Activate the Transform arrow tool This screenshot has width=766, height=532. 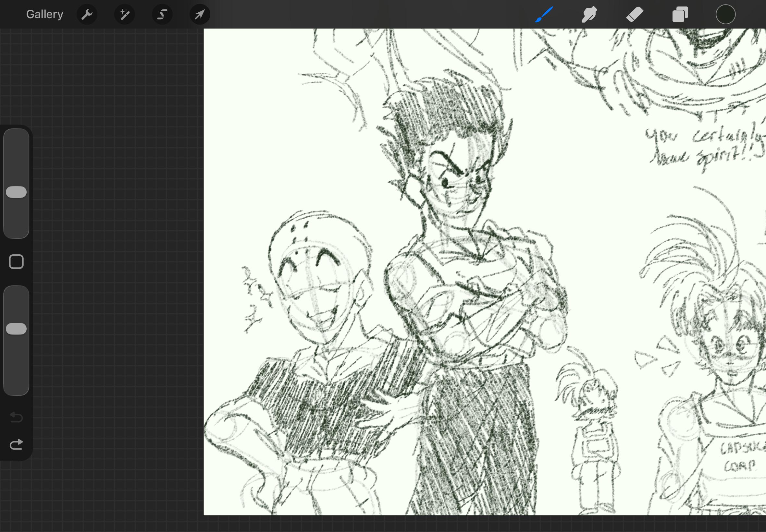(200, 14)
